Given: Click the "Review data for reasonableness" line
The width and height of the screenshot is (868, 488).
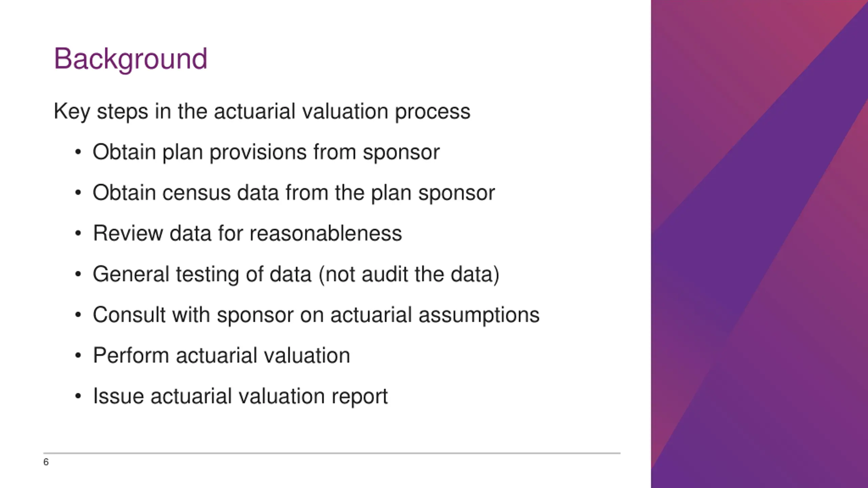Looking at the screenshot, I should pyautogui.click(x=247, y=233).
